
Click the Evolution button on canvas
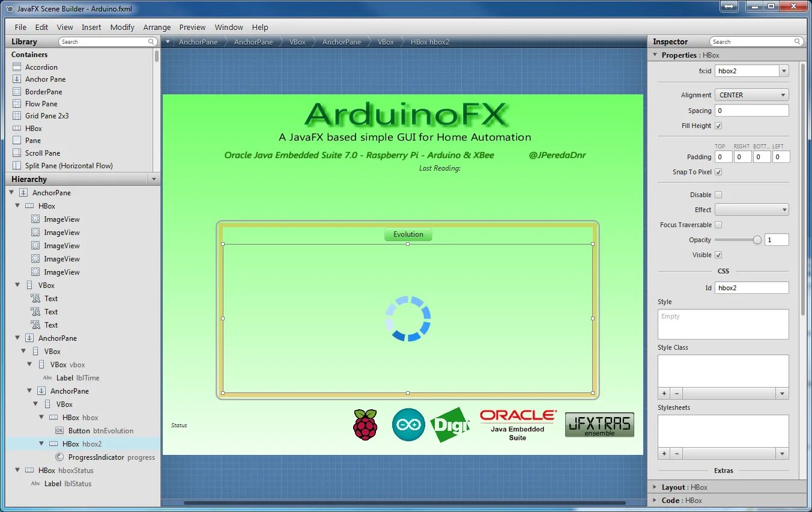408,234
